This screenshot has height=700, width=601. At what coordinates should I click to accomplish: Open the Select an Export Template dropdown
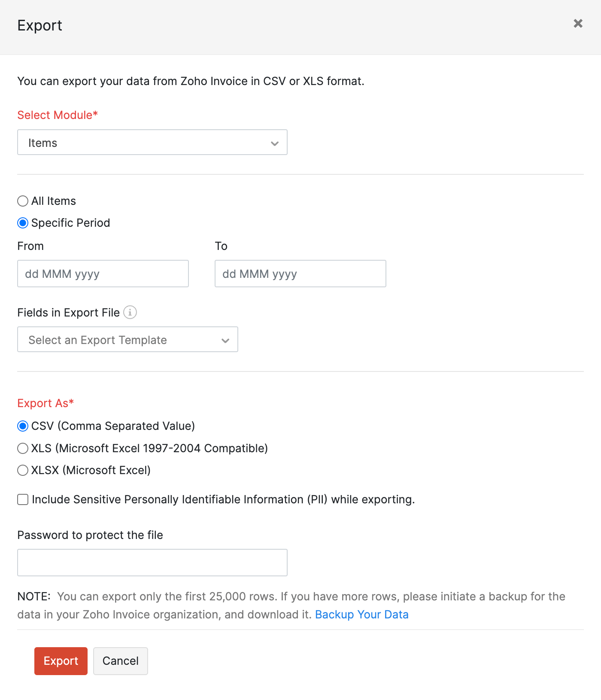127,340
